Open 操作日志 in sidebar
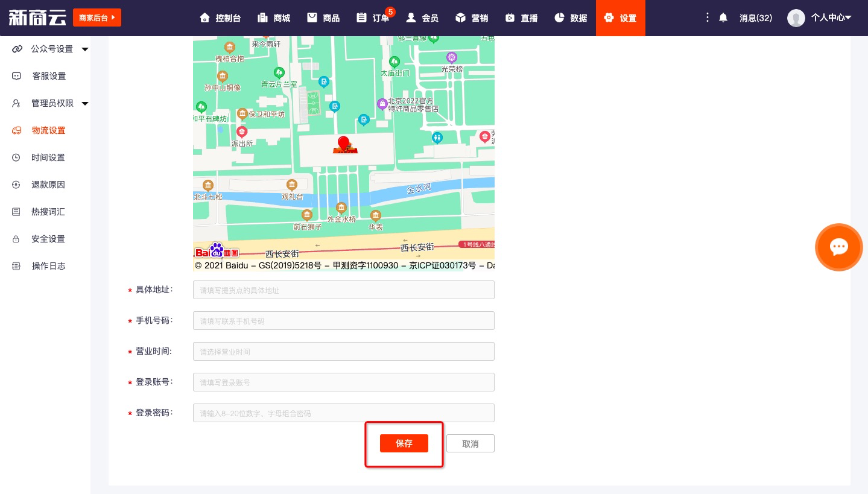Image resolution: width=868 pixels, height=494 pixels. (x=49, y=266)
